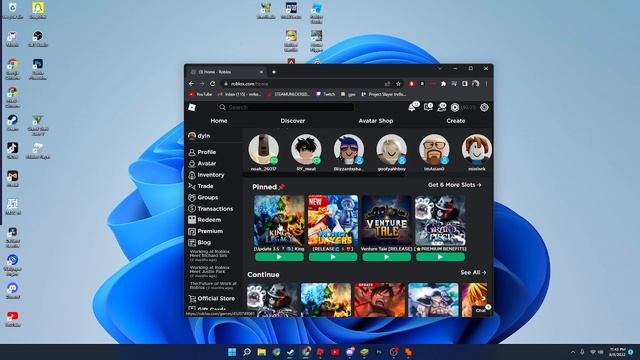
Task: Open taskbar Search
Action: pos(247,352)
